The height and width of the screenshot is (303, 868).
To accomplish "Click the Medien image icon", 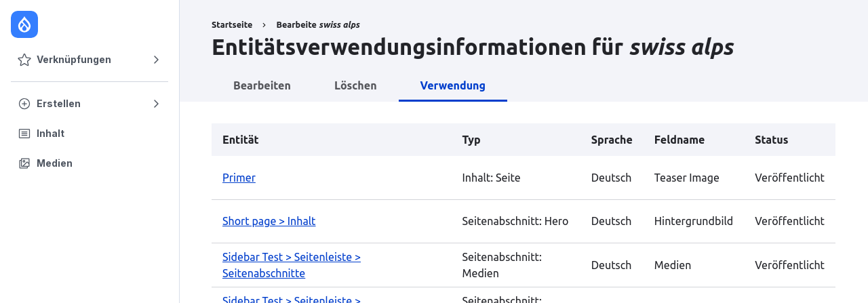I will [24, 163].
